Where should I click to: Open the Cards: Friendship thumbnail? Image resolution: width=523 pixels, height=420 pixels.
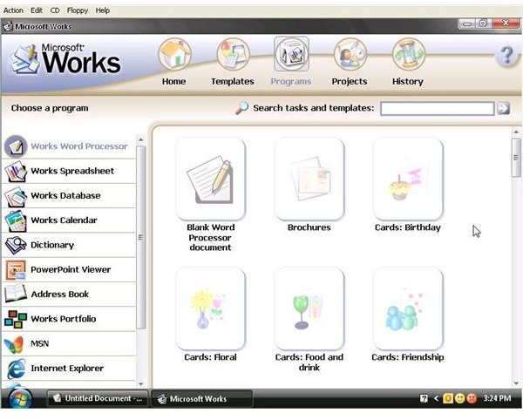408,308
